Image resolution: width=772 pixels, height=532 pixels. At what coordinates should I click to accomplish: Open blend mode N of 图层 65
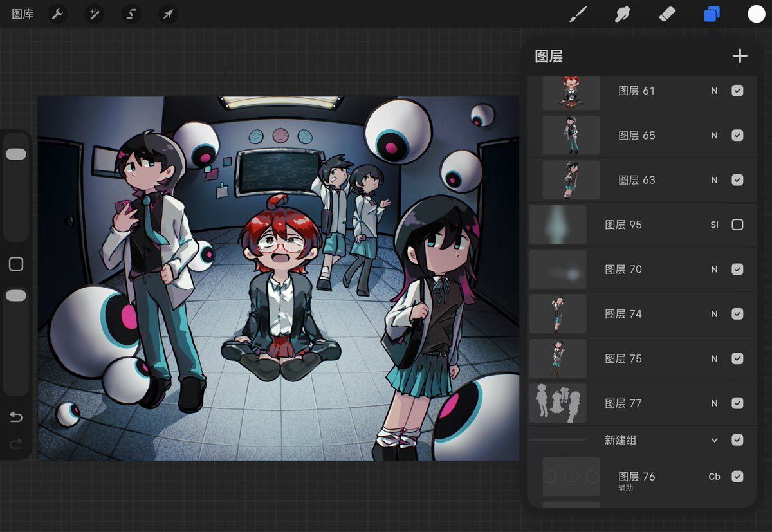coord(714,135)
